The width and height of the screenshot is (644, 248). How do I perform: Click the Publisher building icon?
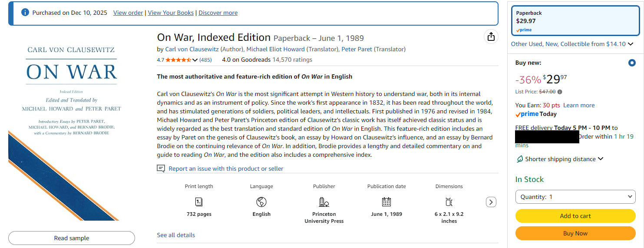[324, 202]
